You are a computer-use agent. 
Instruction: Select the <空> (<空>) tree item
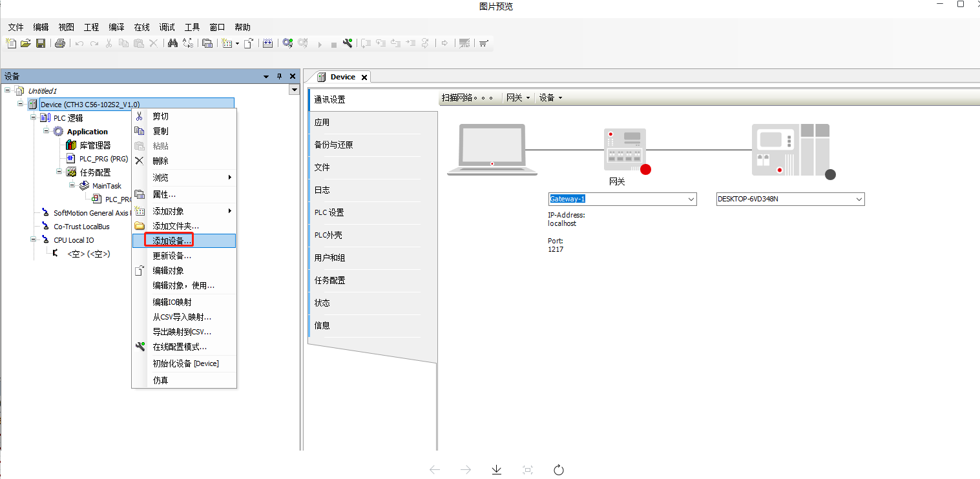(89, 254)
